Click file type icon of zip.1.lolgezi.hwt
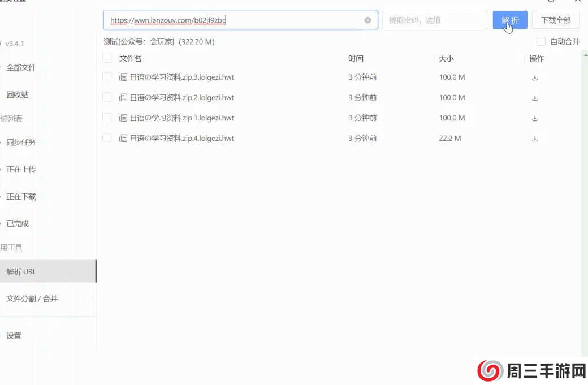Screen dimensions: 588x385 (123, 118)
